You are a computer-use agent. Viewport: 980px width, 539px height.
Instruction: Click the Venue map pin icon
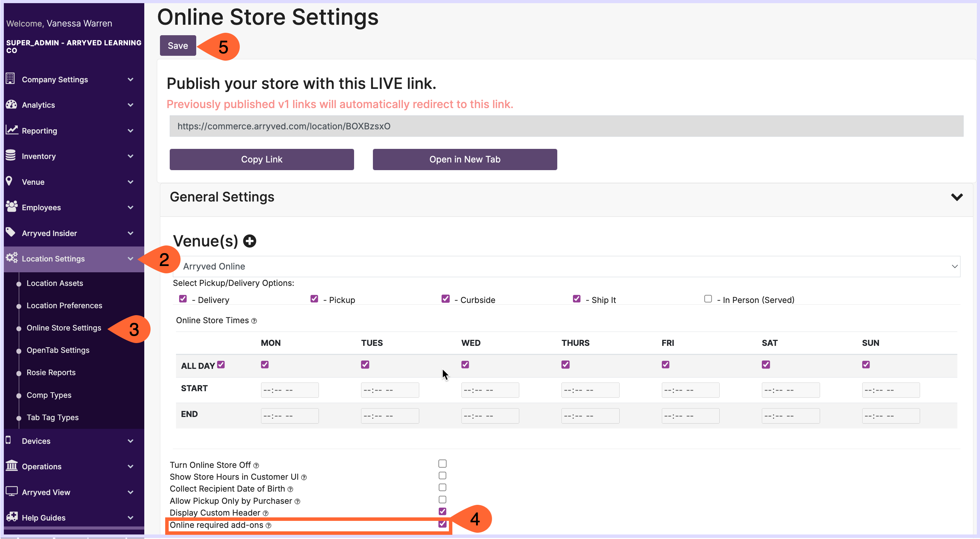pyautogui.click(x=9, y=181)
